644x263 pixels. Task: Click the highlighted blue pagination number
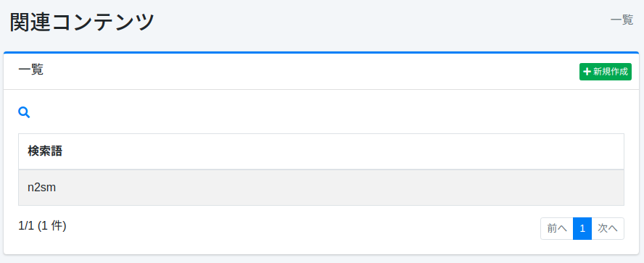tap(582, 228)
